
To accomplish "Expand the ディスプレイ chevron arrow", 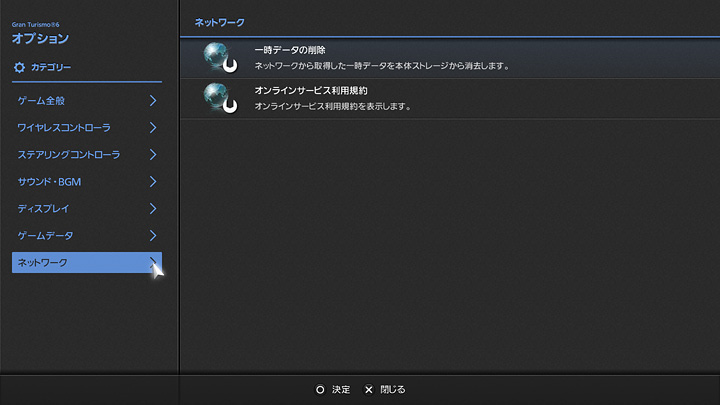I will [x=153, y=209].
